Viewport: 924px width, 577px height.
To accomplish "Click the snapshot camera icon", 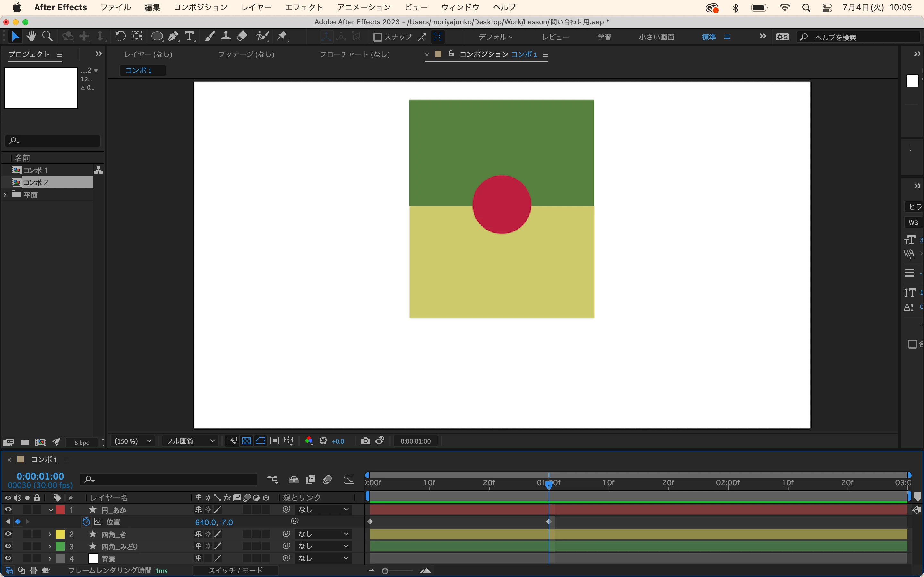I will 365,441.
